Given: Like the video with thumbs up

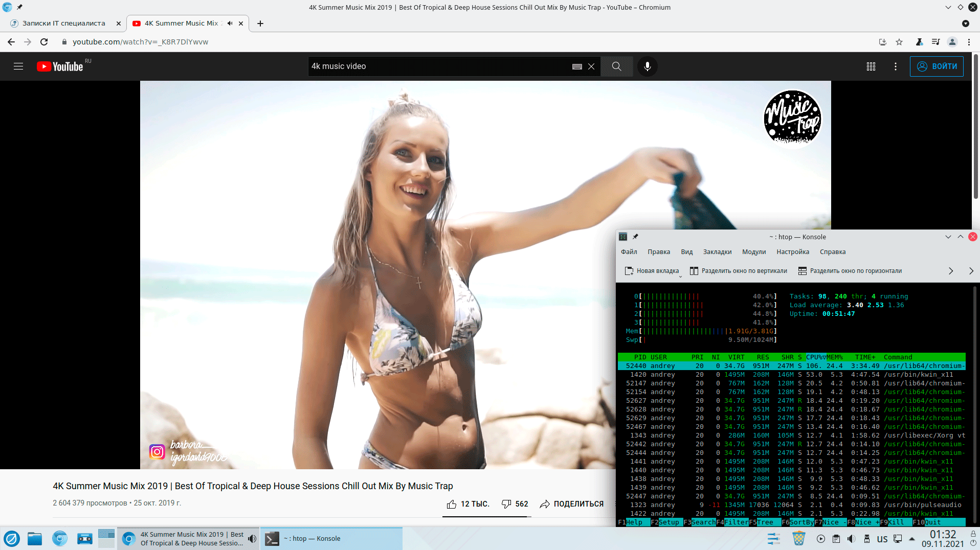Looking at the screenshot, I should 467,504.
